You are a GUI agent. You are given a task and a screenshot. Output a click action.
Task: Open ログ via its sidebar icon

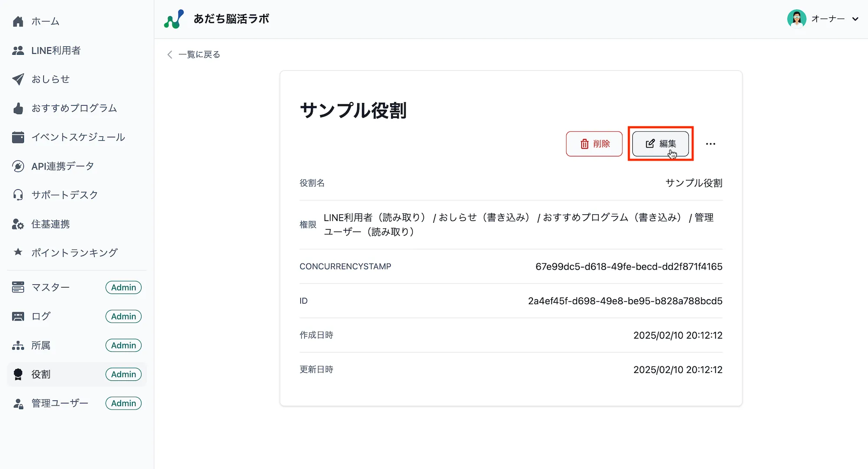(18, 316)
